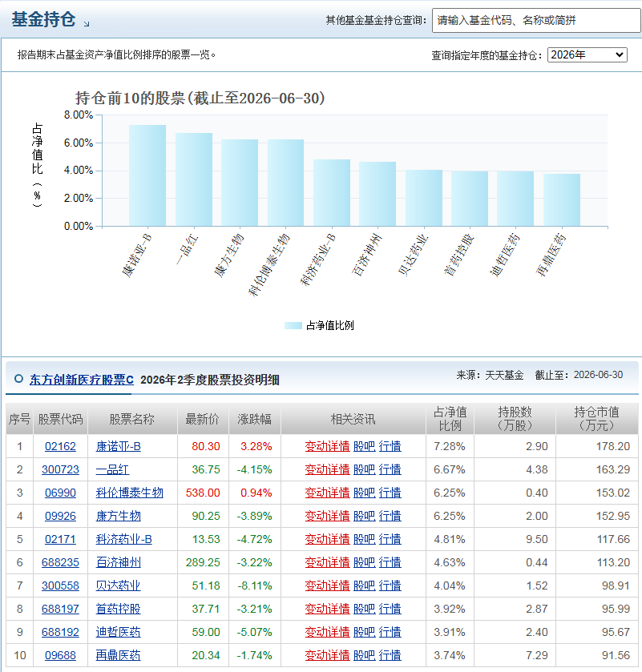Screen dimensions: 642x672
Task: Open 东方创新医疗股票C fund link
Action: click(82, 380)
